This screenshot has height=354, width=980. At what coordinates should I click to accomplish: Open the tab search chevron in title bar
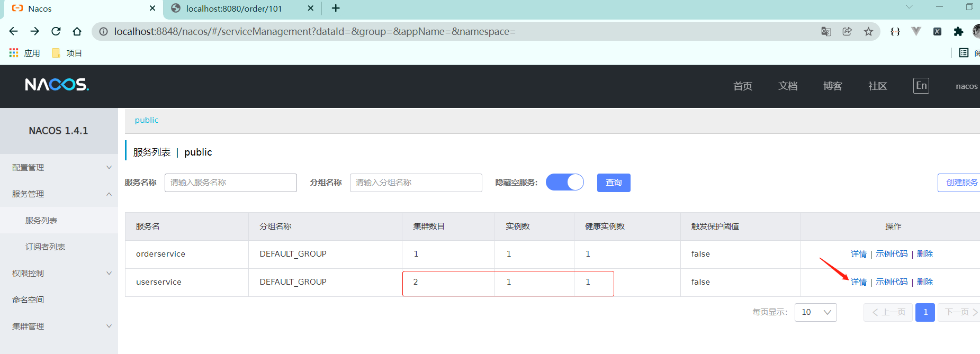click(909, 7)
